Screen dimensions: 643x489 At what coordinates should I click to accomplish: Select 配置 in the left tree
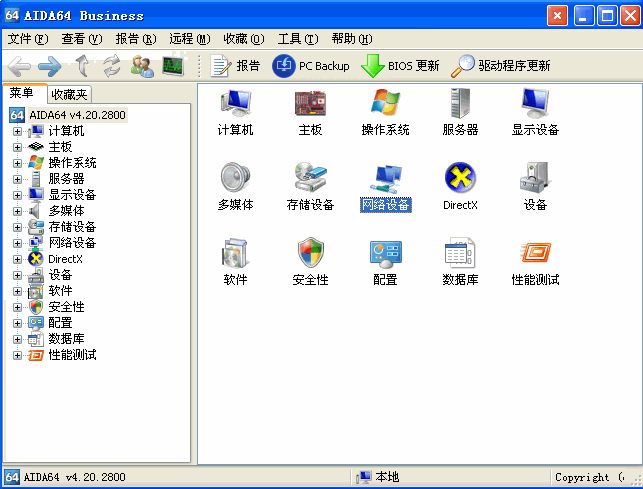[60, 323]
